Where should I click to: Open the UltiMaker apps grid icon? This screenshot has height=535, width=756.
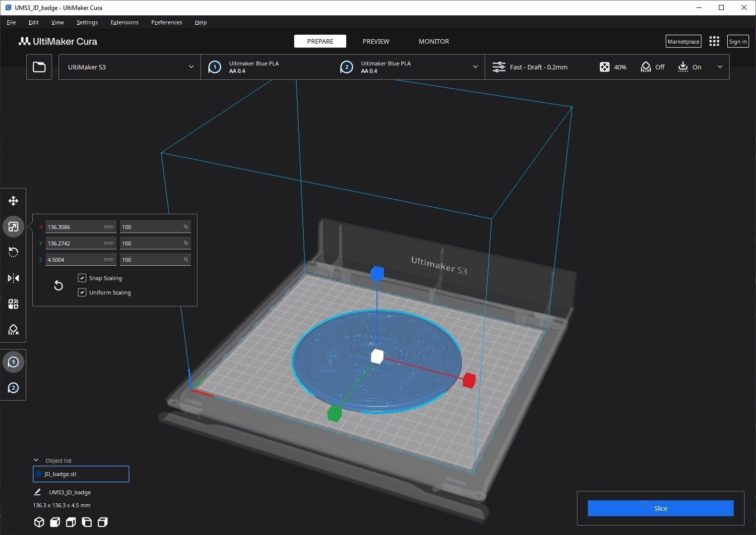(x=714, y=42)
